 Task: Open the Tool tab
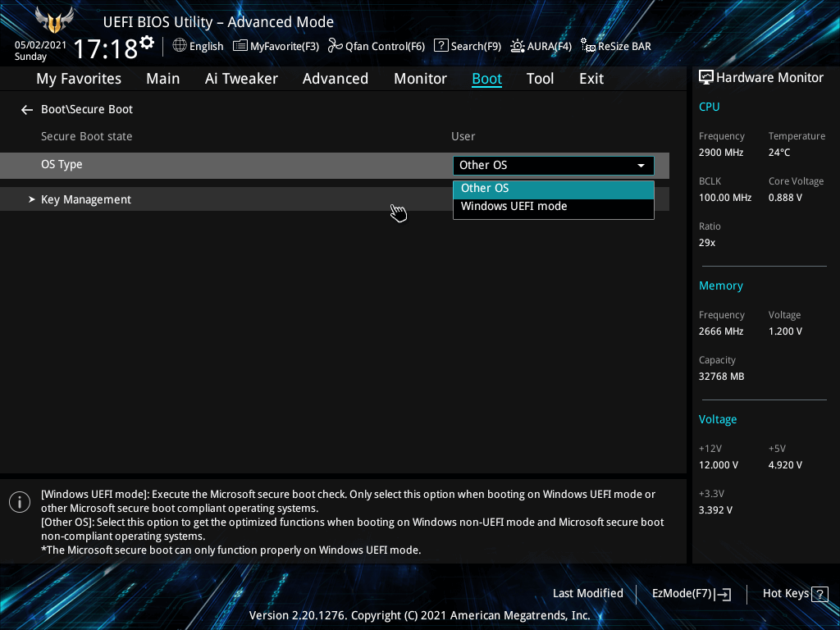[x=540, y=79]
